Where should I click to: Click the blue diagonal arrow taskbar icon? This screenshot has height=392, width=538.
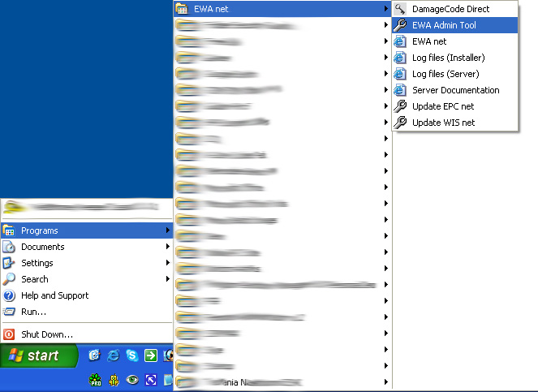tap(151, 380)
